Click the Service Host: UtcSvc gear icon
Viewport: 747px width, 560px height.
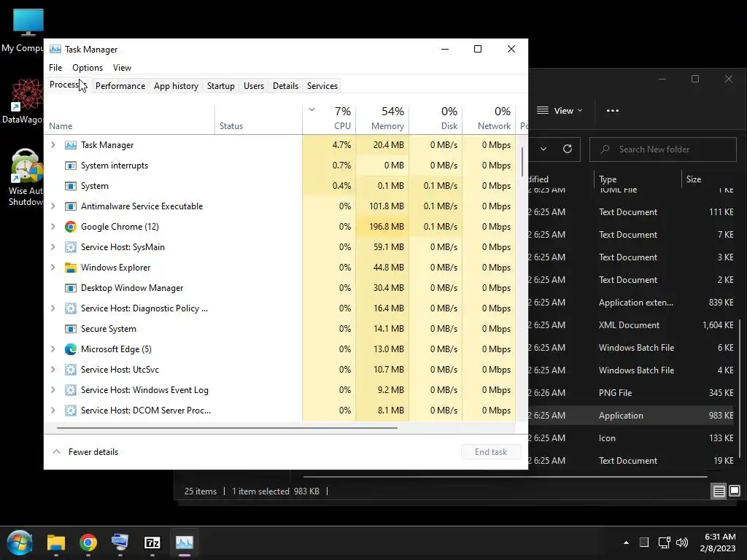click(x=71, y=370)
